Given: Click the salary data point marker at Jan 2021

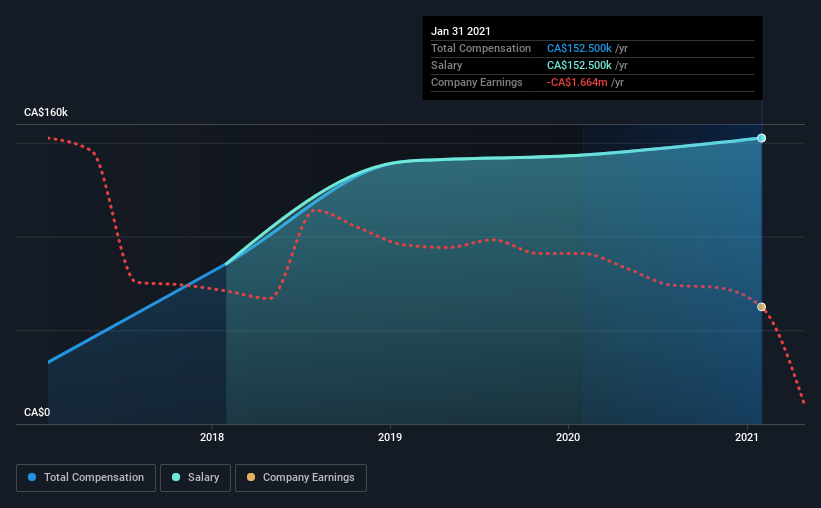Looking at the screenshot, I should point(761,138).
